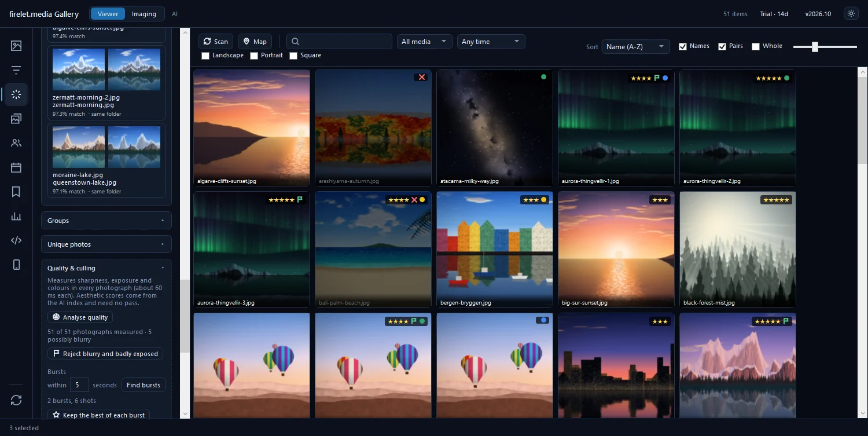
Task: Open the albums stacked-images sidebar icon
Action: click(x=16, y=119)
